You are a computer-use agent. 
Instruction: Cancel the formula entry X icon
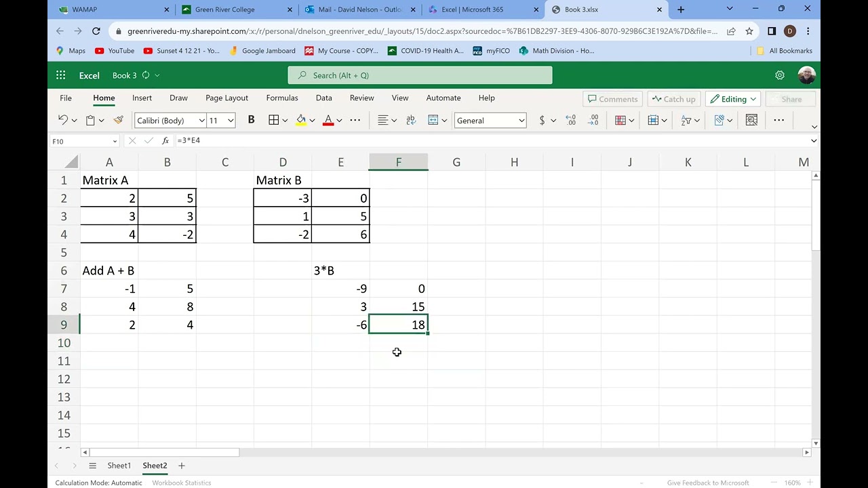click(x=132, y=140)
